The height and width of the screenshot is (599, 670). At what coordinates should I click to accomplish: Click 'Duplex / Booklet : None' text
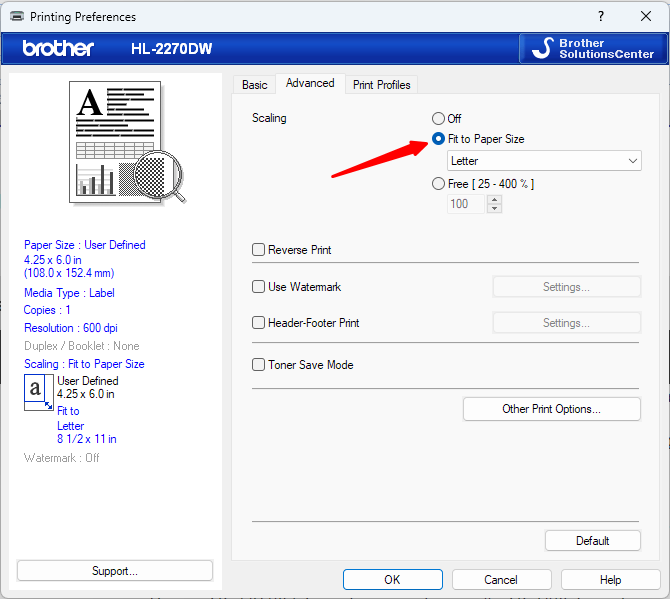point(82,346)
